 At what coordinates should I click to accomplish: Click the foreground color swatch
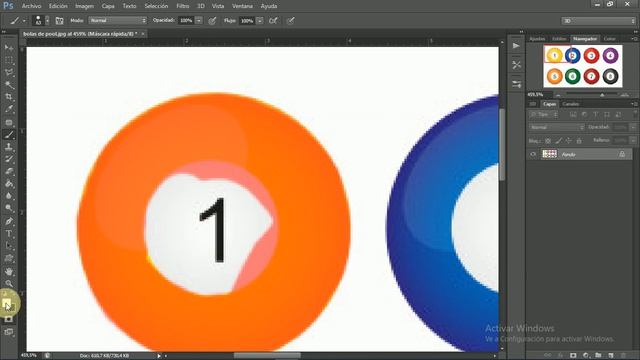click(x=7, y=303)
